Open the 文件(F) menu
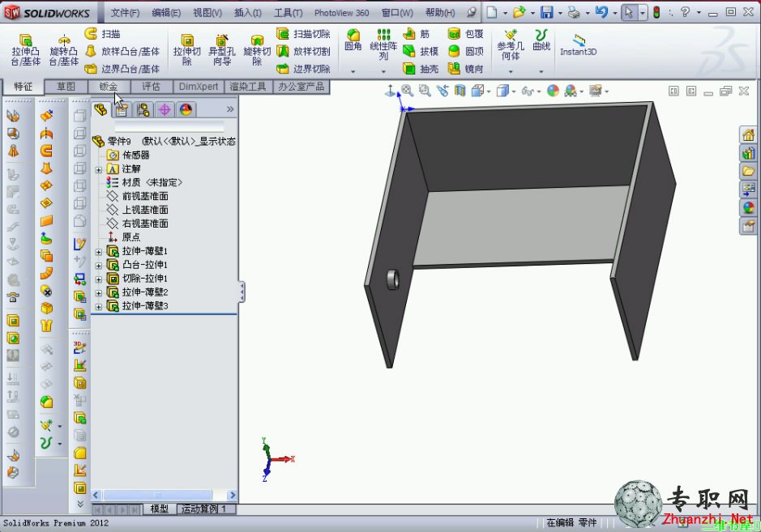The width and height of the screenshot is (761, 532). coord(125,13)
